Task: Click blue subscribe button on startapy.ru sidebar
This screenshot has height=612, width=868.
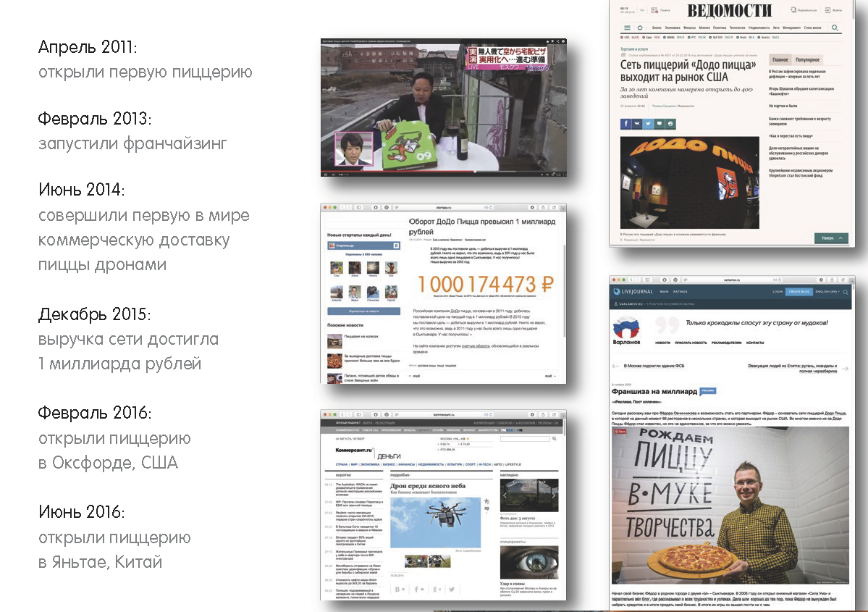Action: 363,311
